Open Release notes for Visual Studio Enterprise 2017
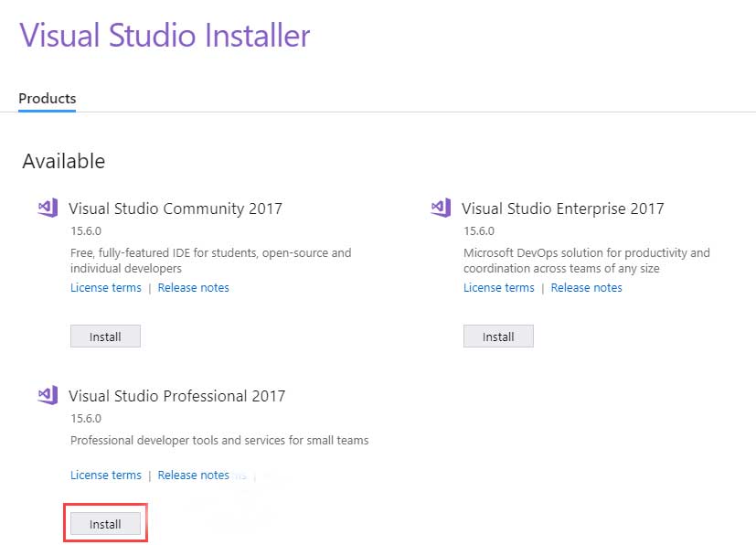 586,287
